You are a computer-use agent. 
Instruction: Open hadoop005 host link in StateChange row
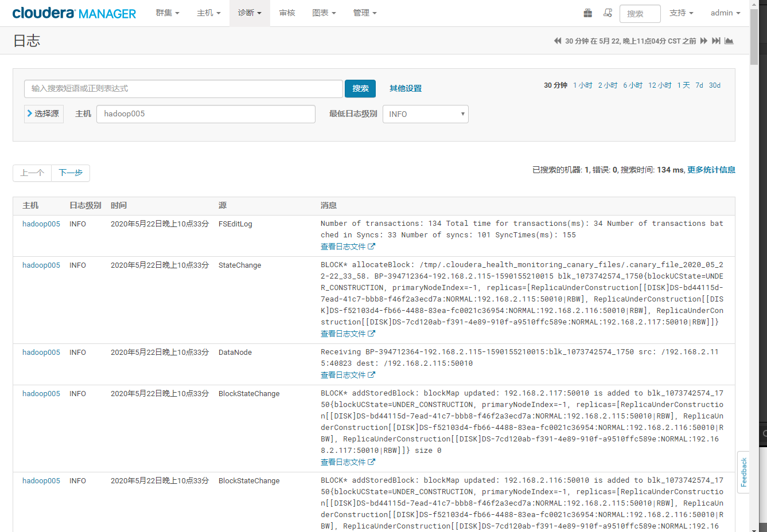41,265
